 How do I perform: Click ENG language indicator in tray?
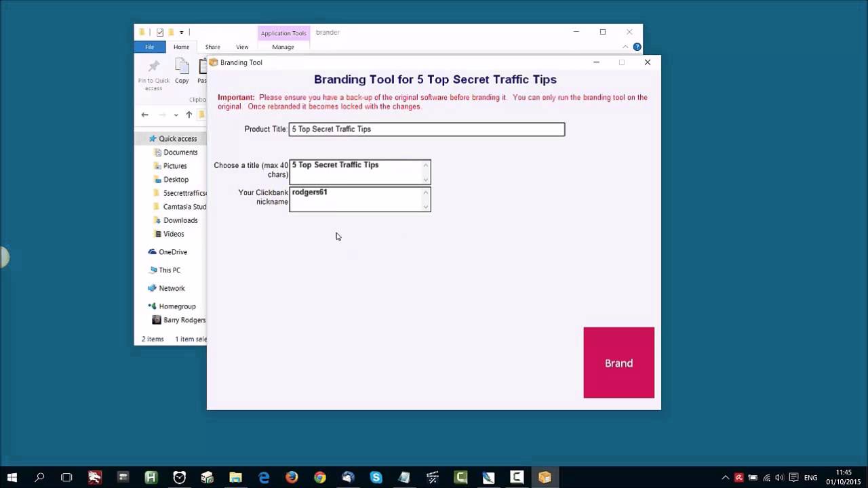click(810, 478)
